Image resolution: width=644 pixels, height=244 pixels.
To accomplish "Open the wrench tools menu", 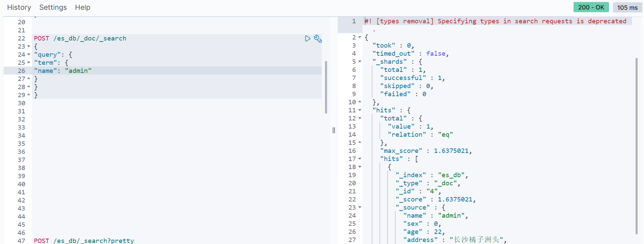I will [318, 38].
